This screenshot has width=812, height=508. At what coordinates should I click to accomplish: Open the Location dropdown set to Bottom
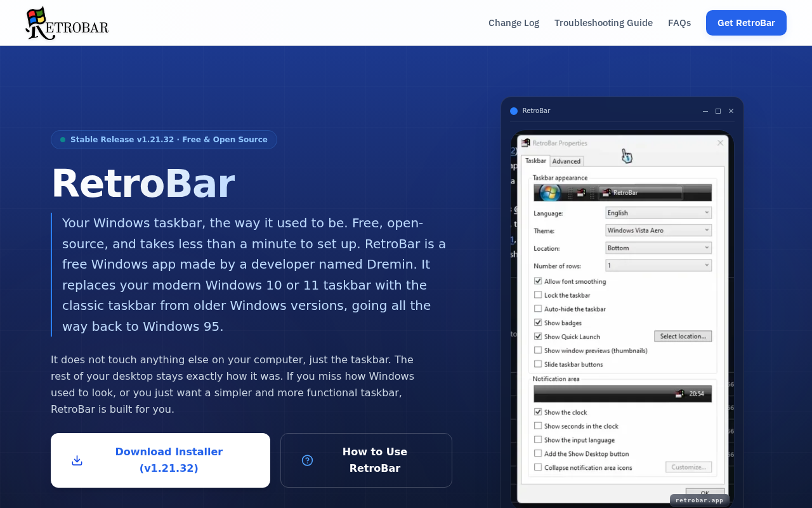pos(658,248)
